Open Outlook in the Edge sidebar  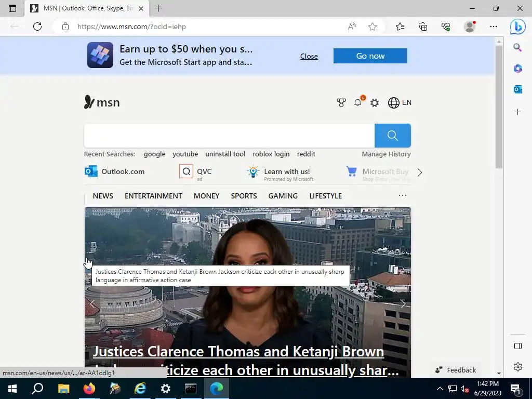pos(518,89)
